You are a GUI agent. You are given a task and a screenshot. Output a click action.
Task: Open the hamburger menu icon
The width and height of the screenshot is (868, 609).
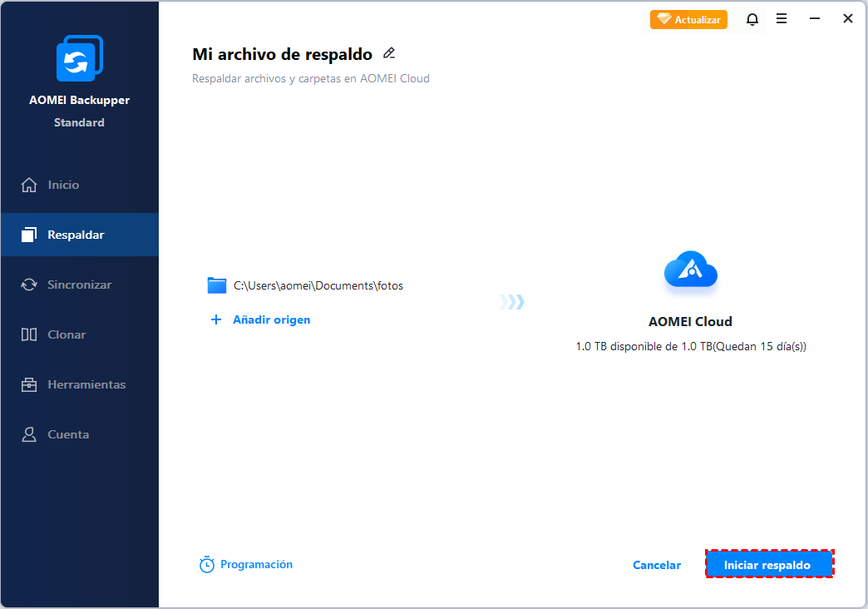tap(781, 19)
